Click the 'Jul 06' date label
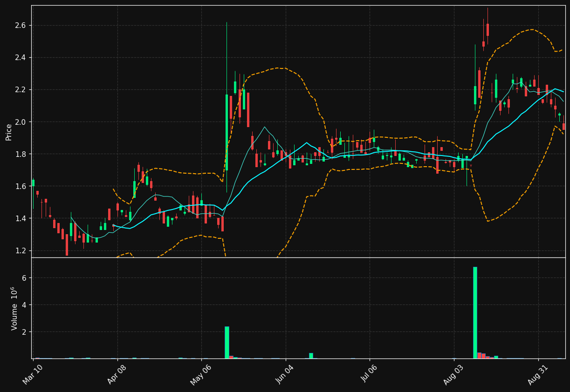The image size is (570, 392). point(370,374)
